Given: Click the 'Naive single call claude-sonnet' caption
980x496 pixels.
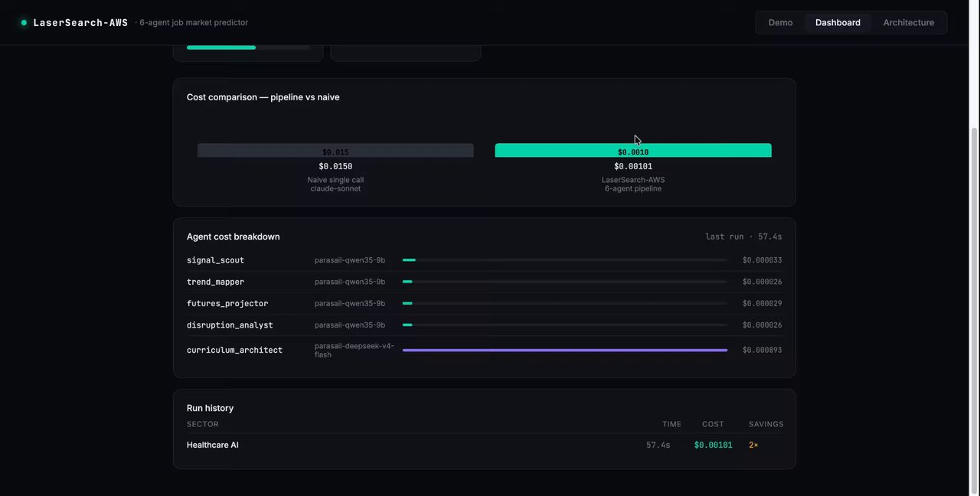Looking at the screenshot, I should [335, 184].
